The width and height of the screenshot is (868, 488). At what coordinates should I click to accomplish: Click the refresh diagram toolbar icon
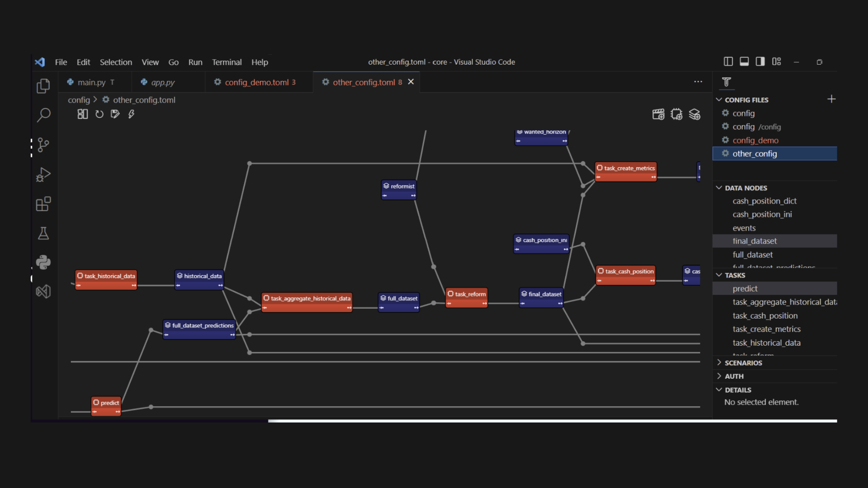point(99,114)
